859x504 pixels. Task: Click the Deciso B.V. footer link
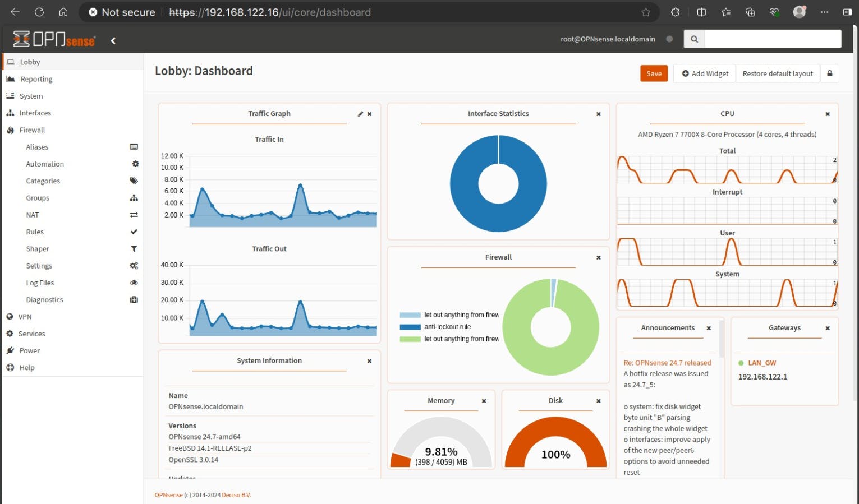coord(236,495)
